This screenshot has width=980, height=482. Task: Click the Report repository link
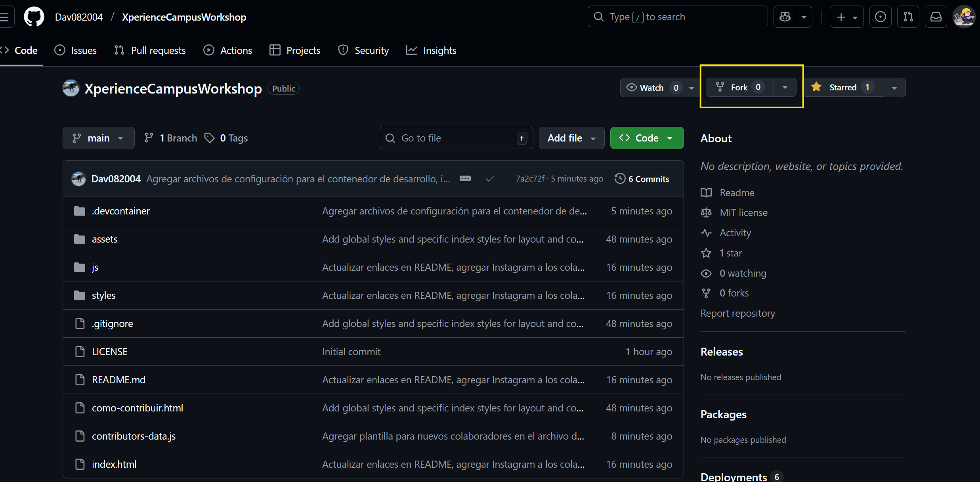[x=737, y=313]
